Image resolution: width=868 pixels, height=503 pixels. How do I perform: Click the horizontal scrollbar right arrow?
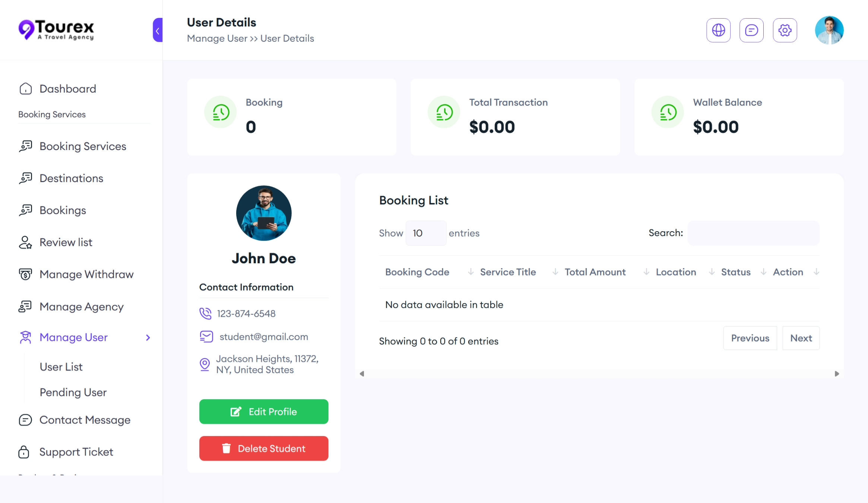[x=837, y=374]
